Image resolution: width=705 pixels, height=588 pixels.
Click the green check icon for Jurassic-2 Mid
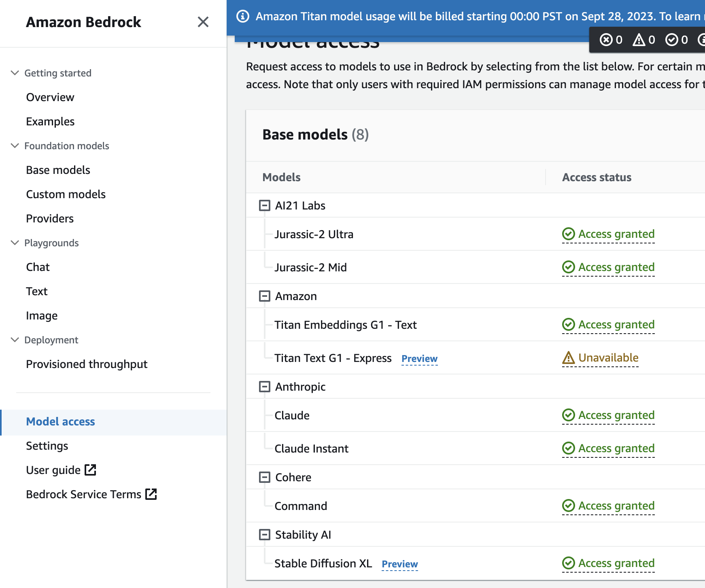pyautogui.click(x=569, y=267)
